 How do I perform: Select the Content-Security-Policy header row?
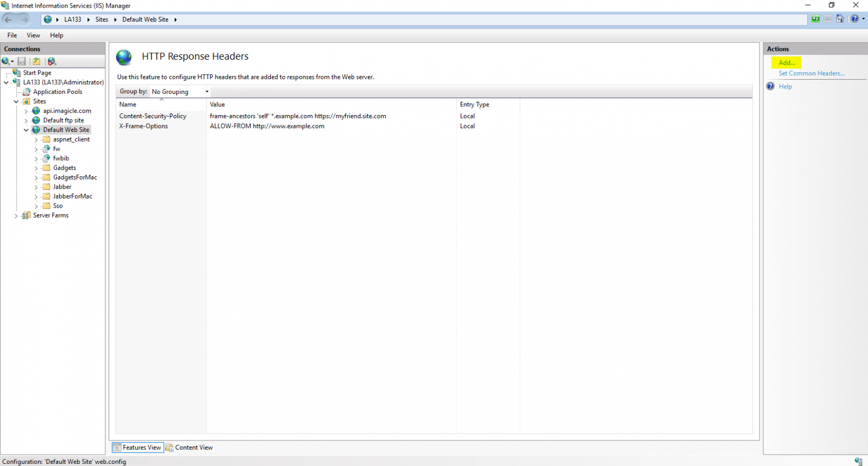coord(153,116)
